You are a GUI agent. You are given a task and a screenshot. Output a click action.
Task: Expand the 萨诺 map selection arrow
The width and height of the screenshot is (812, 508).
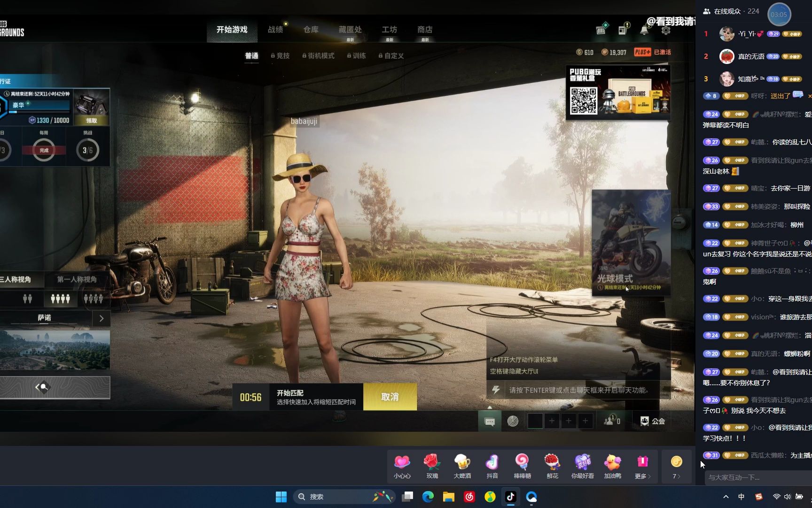coord(101,318)
